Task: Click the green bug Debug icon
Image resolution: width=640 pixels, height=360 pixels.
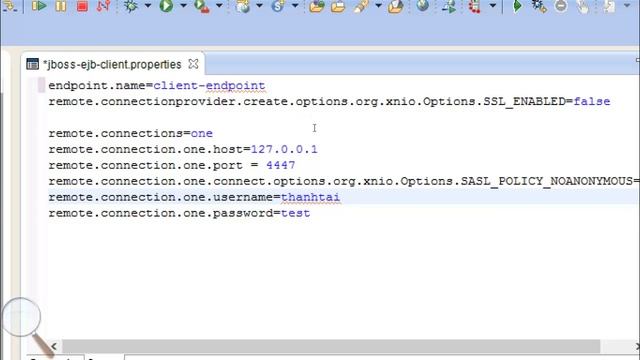Action: coord(131,6)
